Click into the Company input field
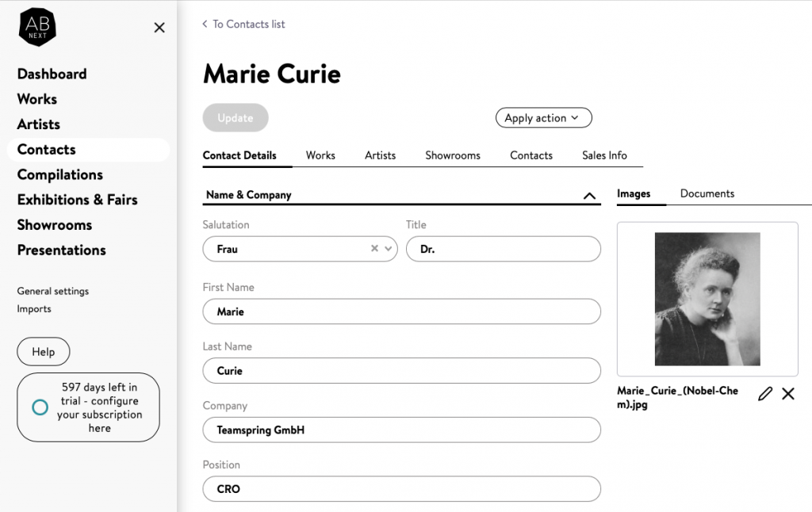 [401, 430]
